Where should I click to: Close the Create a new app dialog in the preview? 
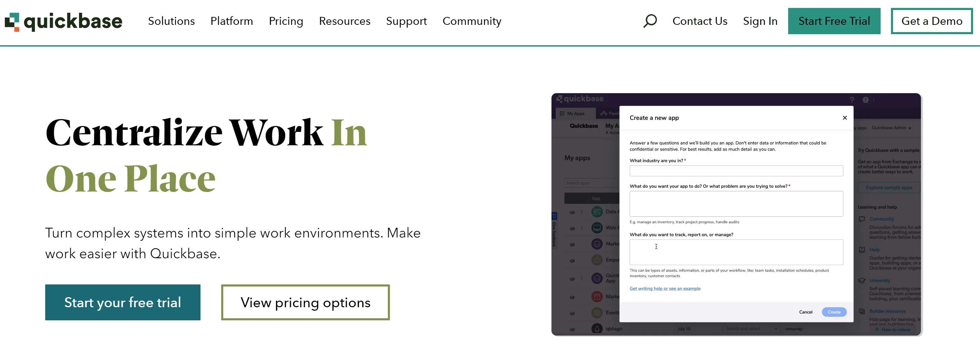tap(845, 118)
